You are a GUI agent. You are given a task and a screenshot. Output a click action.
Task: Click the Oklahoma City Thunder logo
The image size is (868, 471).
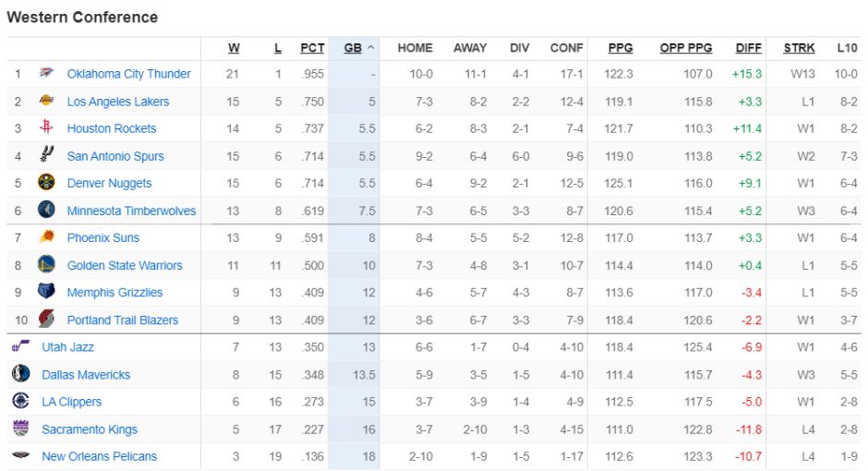coord(46,74)
